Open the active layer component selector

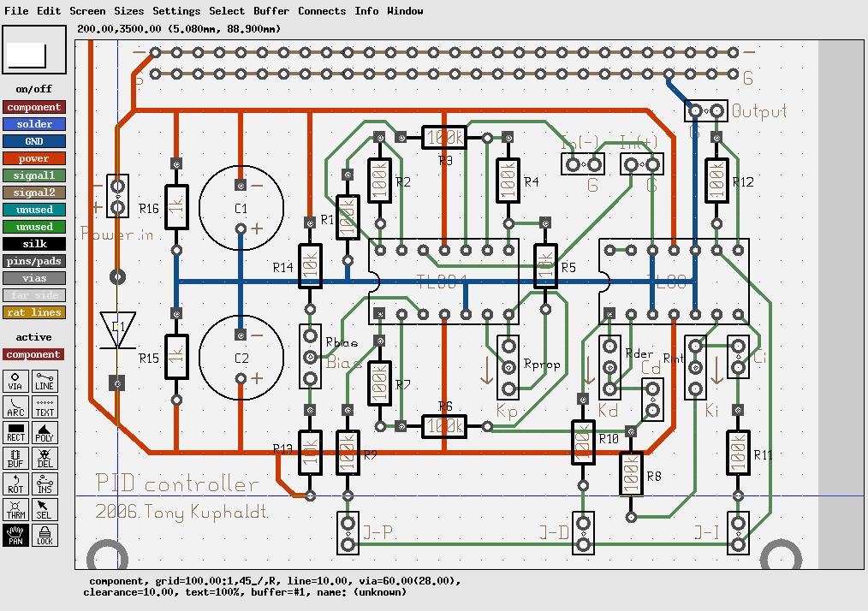click(x=33, y=354)
